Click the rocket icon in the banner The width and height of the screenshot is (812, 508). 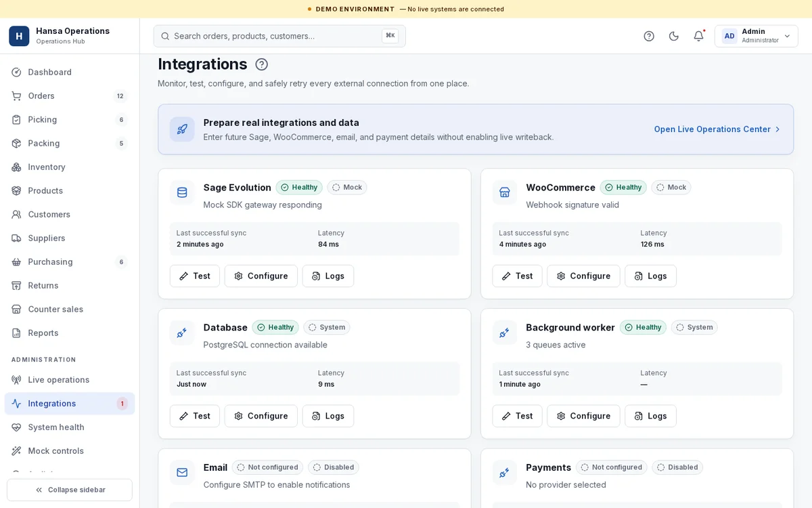click(x=182, y=129)
